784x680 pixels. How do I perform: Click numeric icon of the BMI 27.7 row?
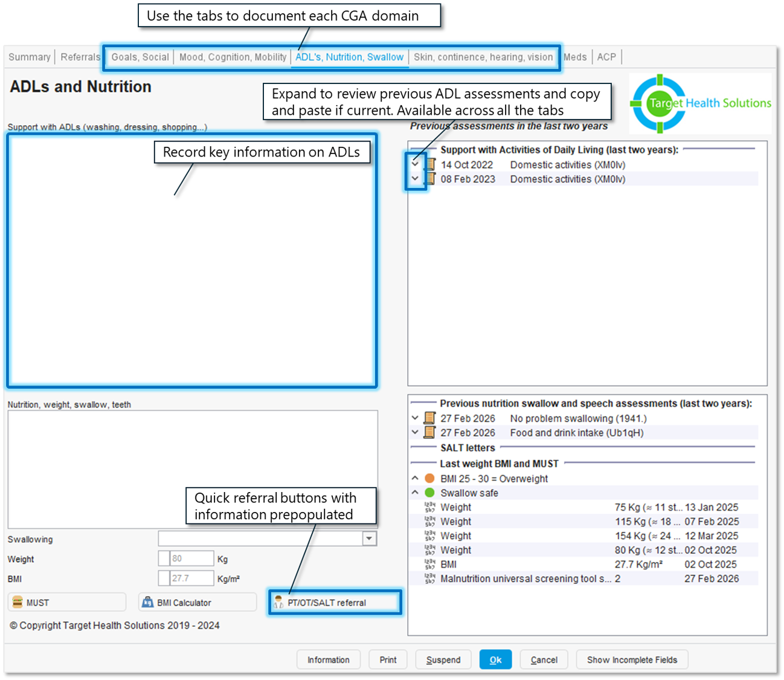(430, 565)
